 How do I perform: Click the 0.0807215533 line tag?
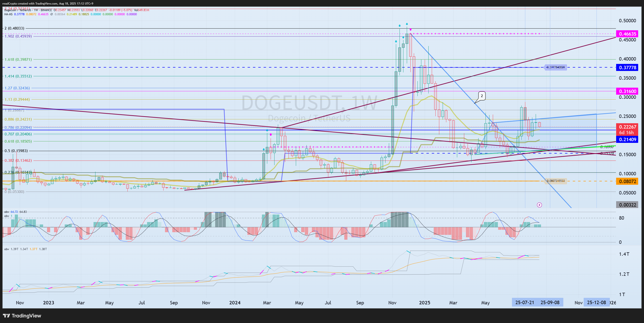click(556, 181)
